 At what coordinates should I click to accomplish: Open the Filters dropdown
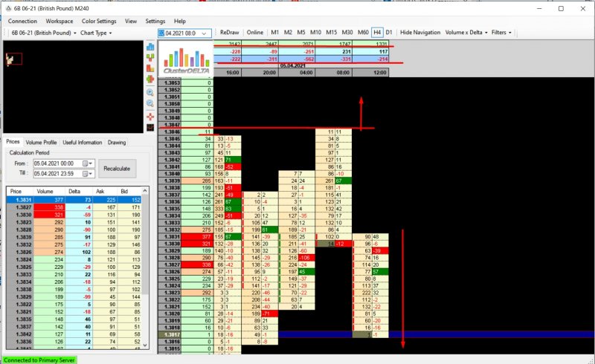point(504,33)
